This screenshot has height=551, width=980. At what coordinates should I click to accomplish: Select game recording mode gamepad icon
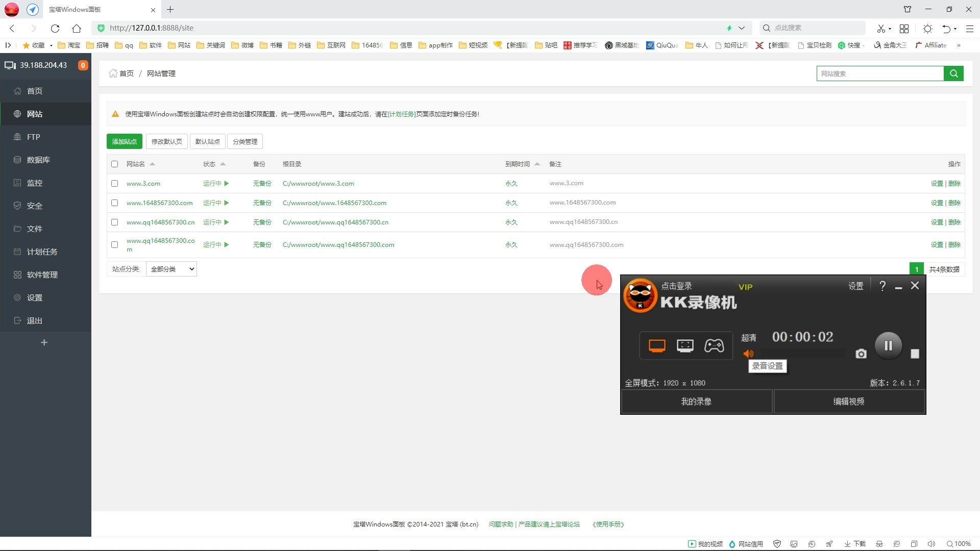[x=714, y=346]
